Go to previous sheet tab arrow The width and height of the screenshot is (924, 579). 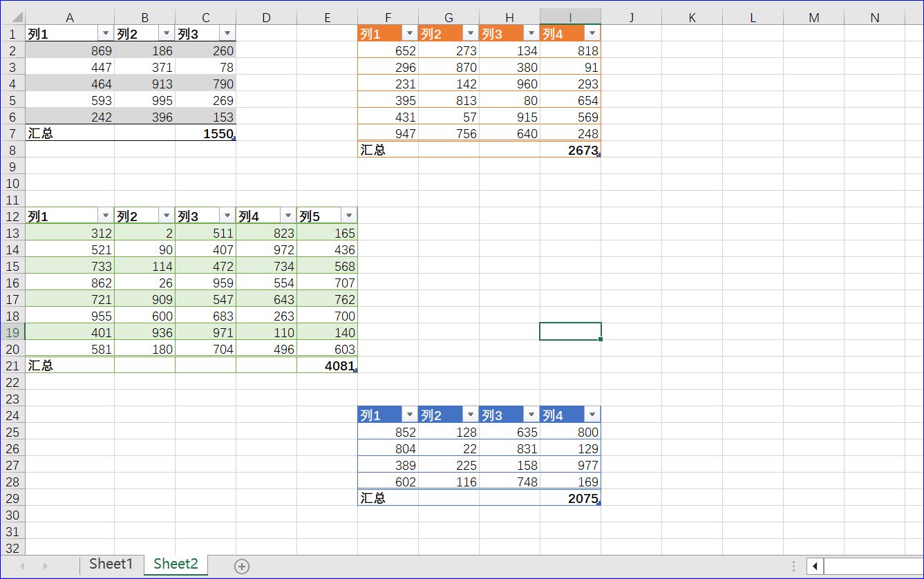[22, 567]
